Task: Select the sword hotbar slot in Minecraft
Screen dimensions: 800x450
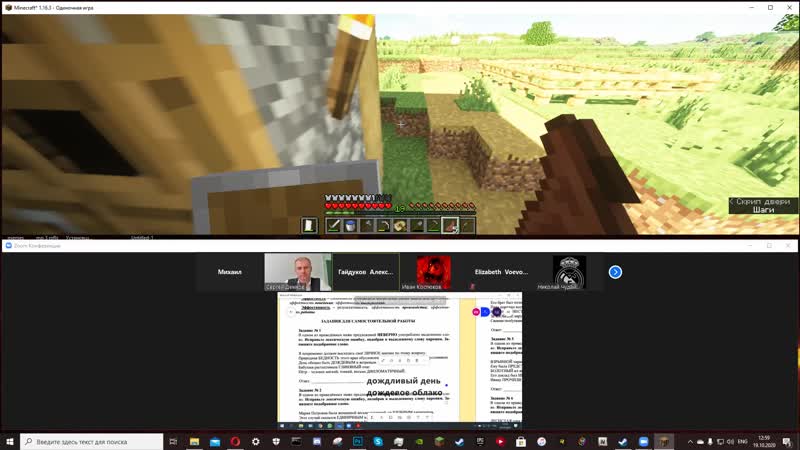Action: point(334,225)
